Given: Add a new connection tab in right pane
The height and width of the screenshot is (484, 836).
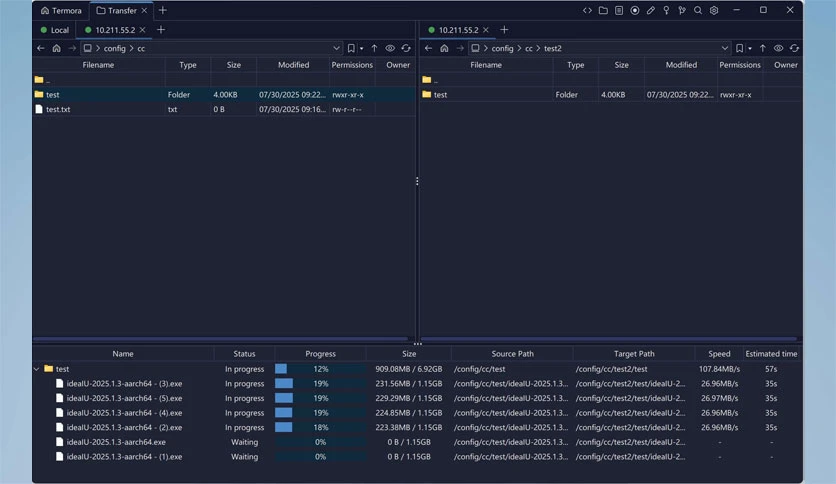Looking at the screenshot, I should point(504,30).
